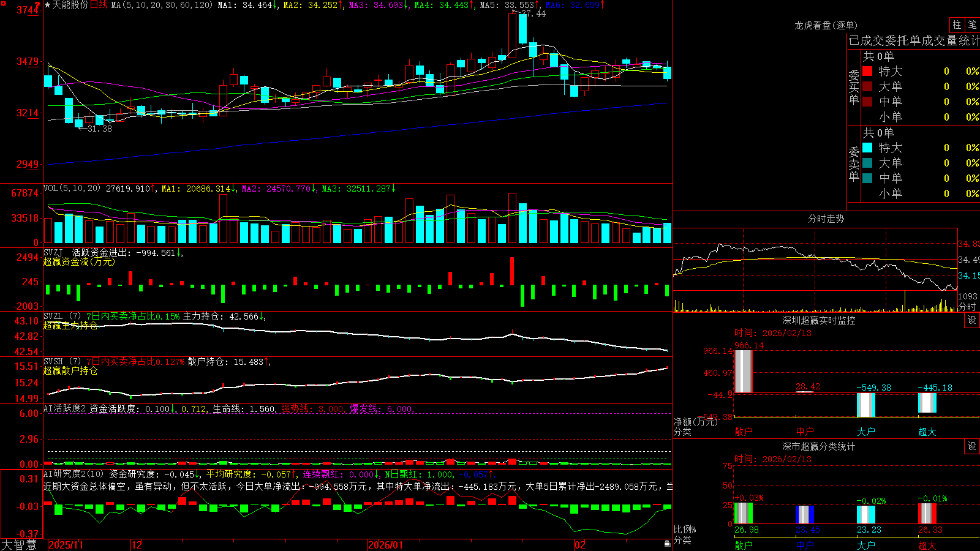The image size is (980, 551).
Task: Click the 已成交委托单成交量统计 header
Action: (x=914, y=40)
